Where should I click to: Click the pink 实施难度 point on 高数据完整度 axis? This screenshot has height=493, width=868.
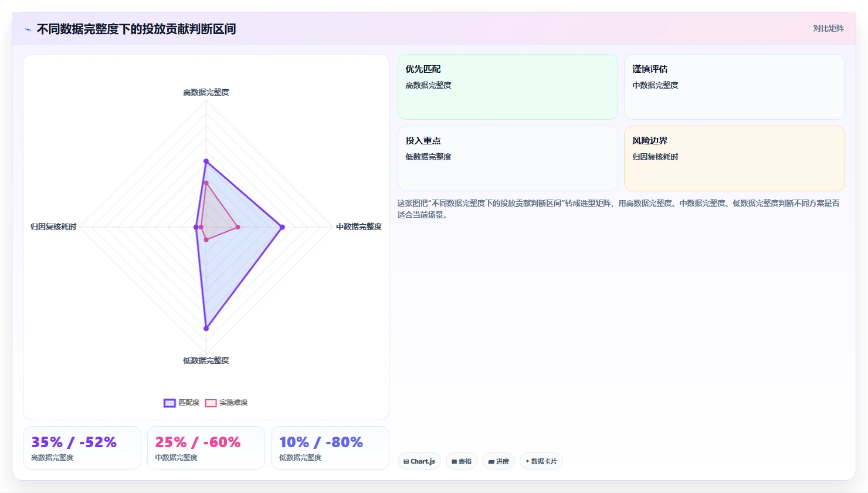[206, 183]
